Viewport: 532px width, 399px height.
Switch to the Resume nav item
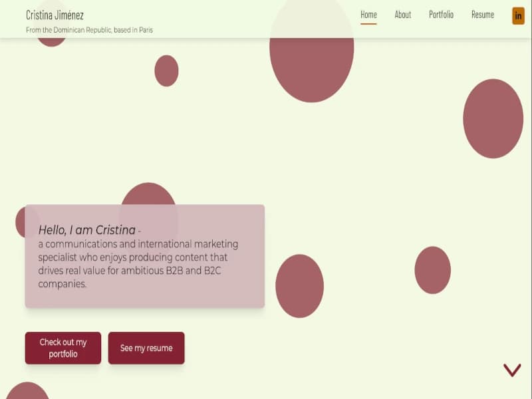[x=483, y=15]
